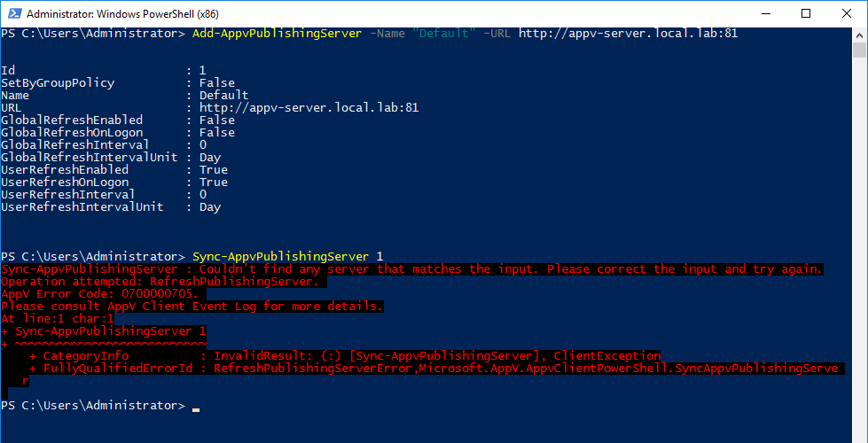Screen dimensions: 868x443
Task: Click the "Please consult AppV Client Event Log" line
Action: coord(192,307)
